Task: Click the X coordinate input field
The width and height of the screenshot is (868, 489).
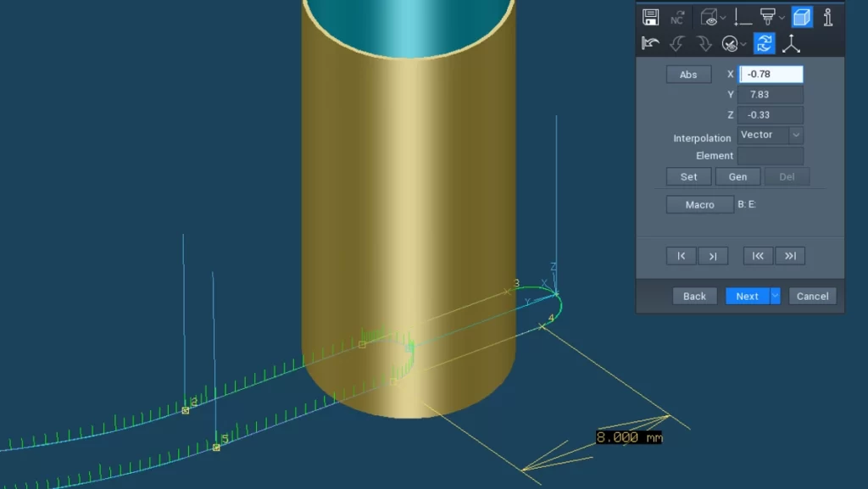Action: 771,74
